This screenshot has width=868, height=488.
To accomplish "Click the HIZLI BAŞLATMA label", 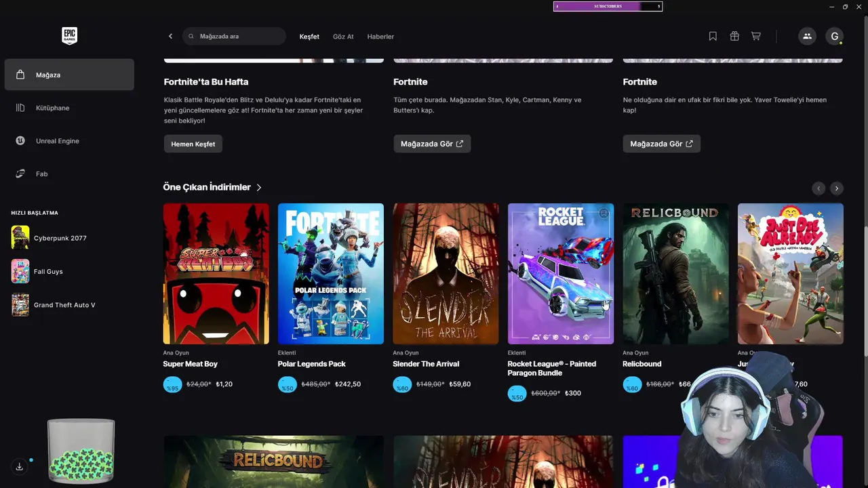I will (35, 213).
